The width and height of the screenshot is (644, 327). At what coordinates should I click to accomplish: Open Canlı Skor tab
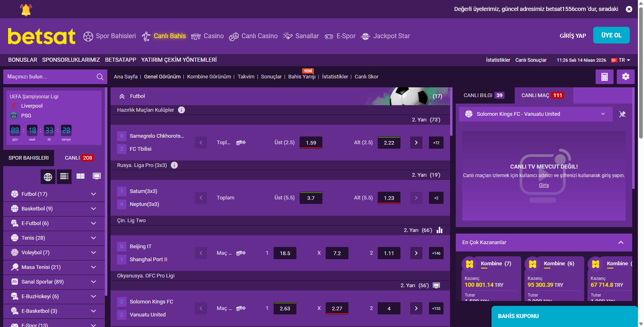tap(366, 77)
